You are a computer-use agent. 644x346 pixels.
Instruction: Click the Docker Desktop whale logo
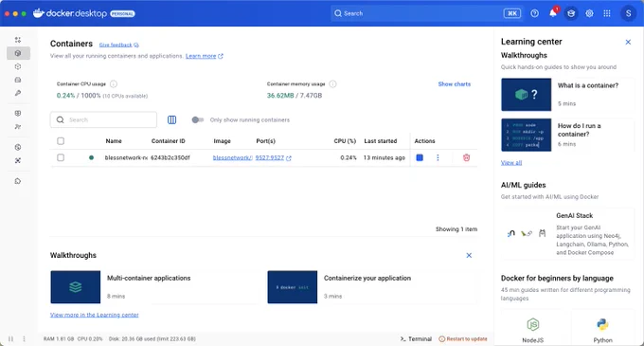click(x=39, y=13)
